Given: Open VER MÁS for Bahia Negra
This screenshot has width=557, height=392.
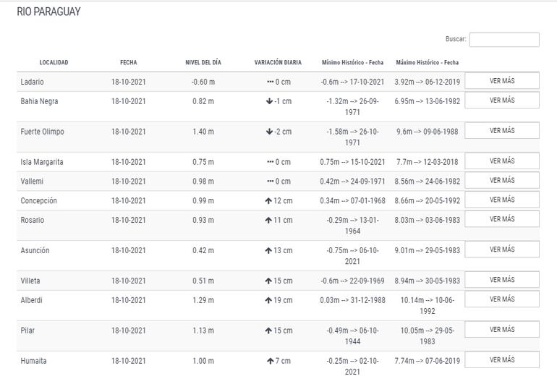Looking at the screenshot, I should coord(501,101).
